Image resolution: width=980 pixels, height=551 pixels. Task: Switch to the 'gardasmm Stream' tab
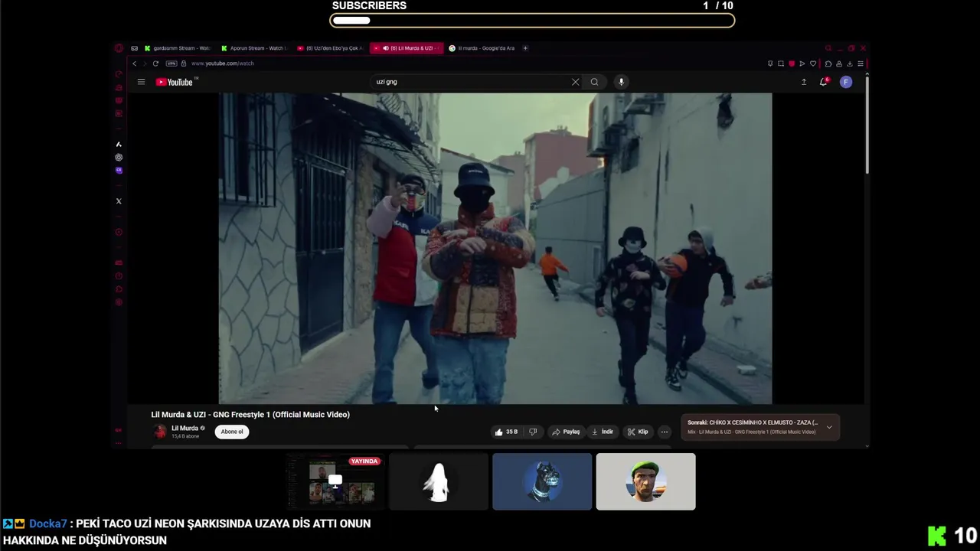pos(178,48)
